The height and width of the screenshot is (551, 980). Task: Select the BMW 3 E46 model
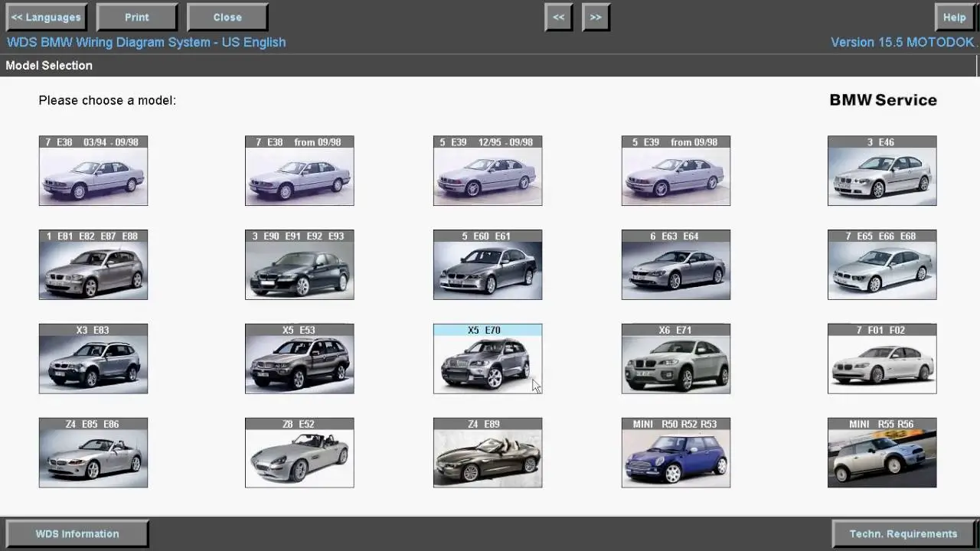(881, 170)
